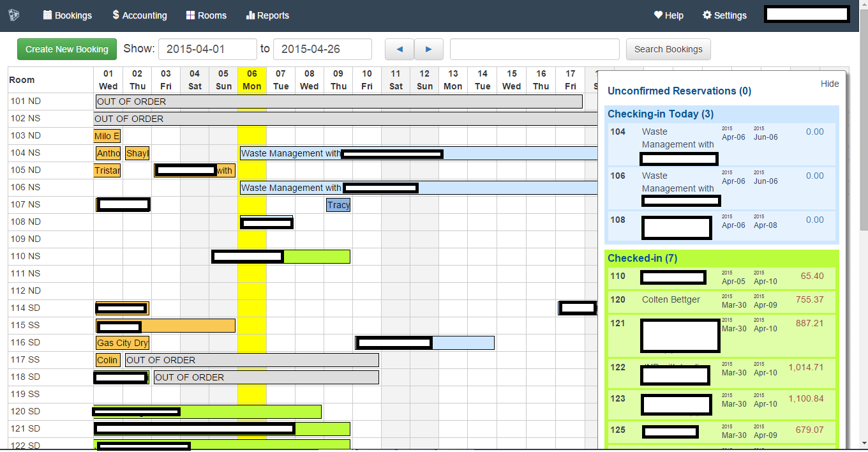This screenshot has height=452, width=868.
Task: Click the Search Bookings button
Action: click(668, 49)
